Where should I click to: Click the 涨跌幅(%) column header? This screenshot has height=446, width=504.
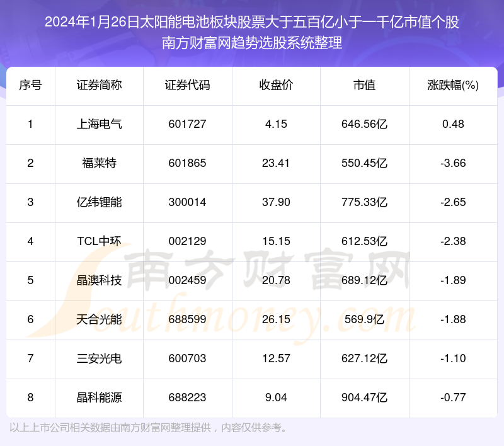click(453, 85)
